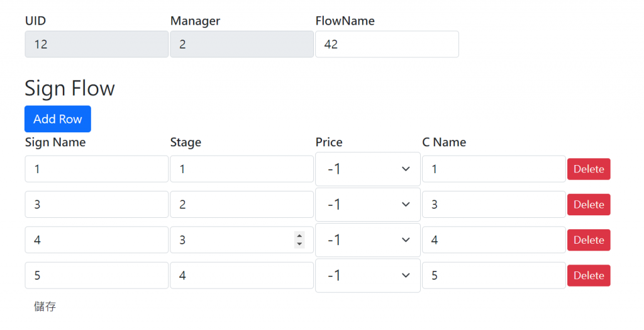Click the Manager field showing 2

click(241, 44)
